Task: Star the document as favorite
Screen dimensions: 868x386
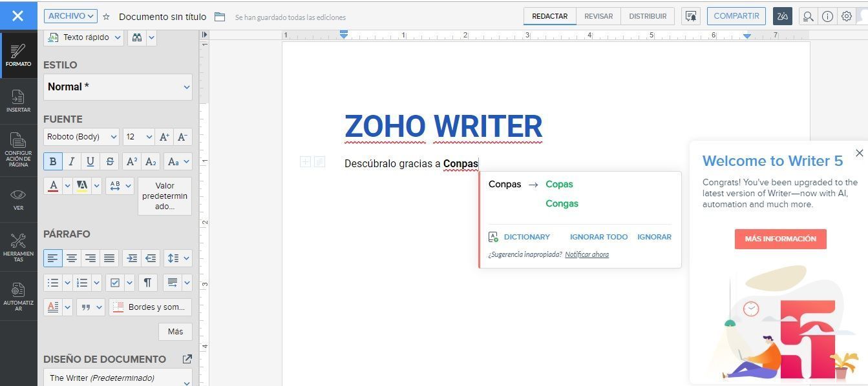Action: pos(107,17)
